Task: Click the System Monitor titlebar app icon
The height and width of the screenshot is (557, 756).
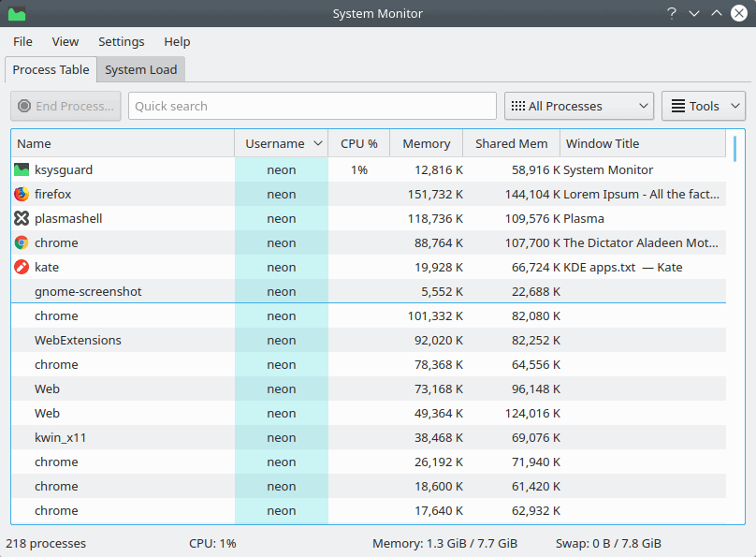Action: pos(17,13)
